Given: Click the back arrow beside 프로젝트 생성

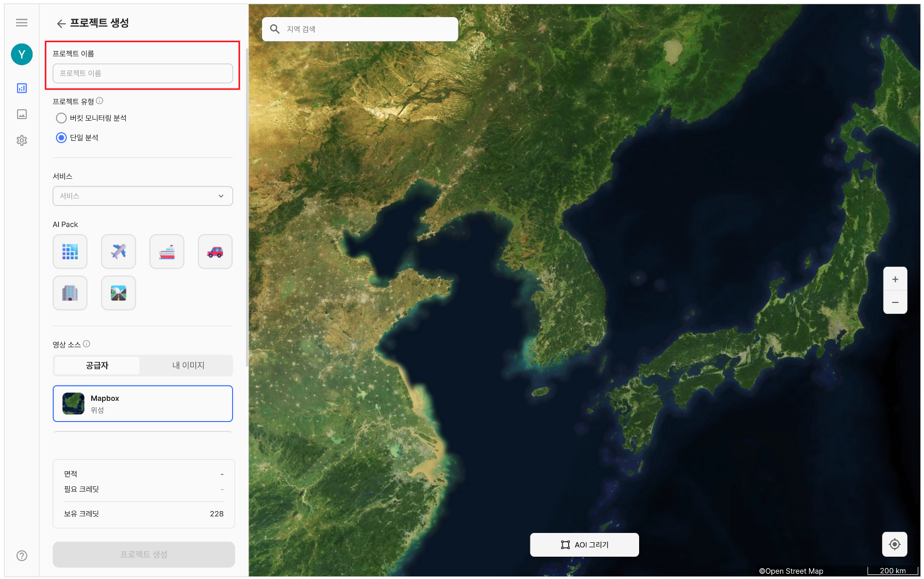Looking at the screenshot, I should point(61,23).
